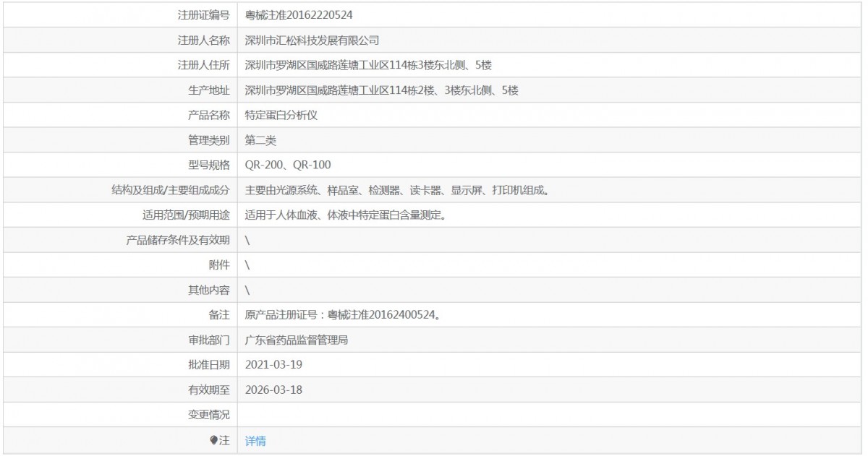Click the 管理类别 label
The height and width of the screenshot is (456, 868).
click(x=209, y=140)
